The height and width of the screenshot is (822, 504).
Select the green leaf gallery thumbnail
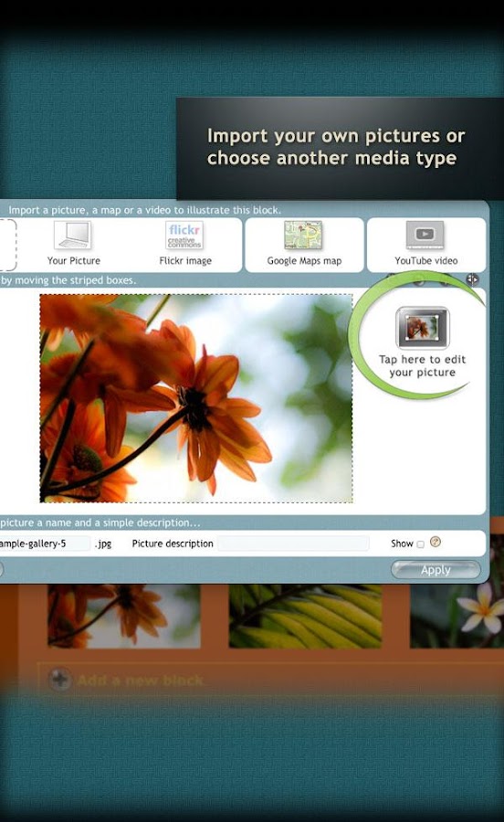coord(305,616)
